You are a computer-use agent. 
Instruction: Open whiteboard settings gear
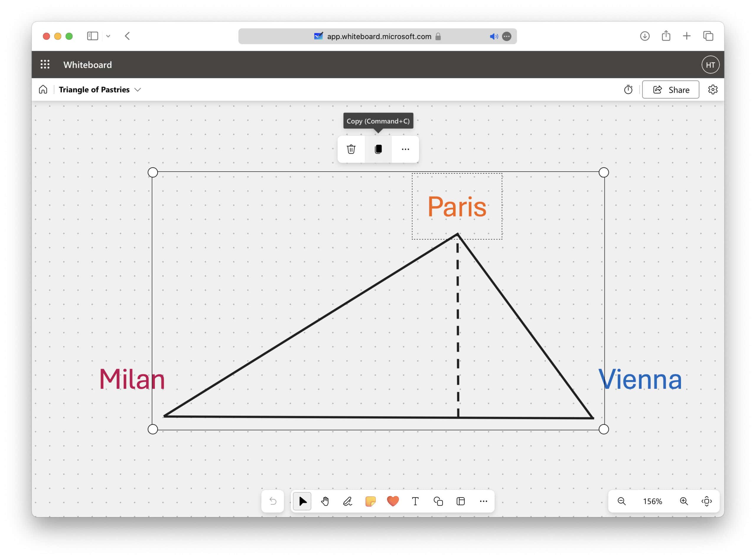tap(713, 90)
